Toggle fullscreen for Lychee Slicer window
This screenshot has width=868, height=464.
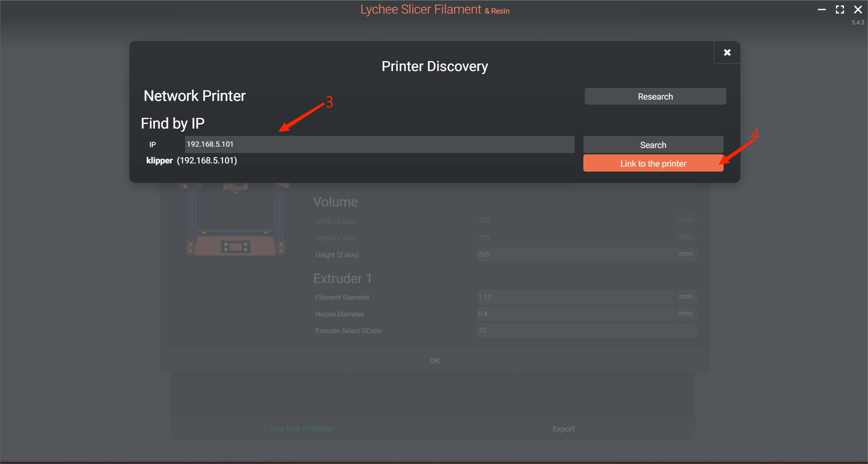click(x=839, y=10)
